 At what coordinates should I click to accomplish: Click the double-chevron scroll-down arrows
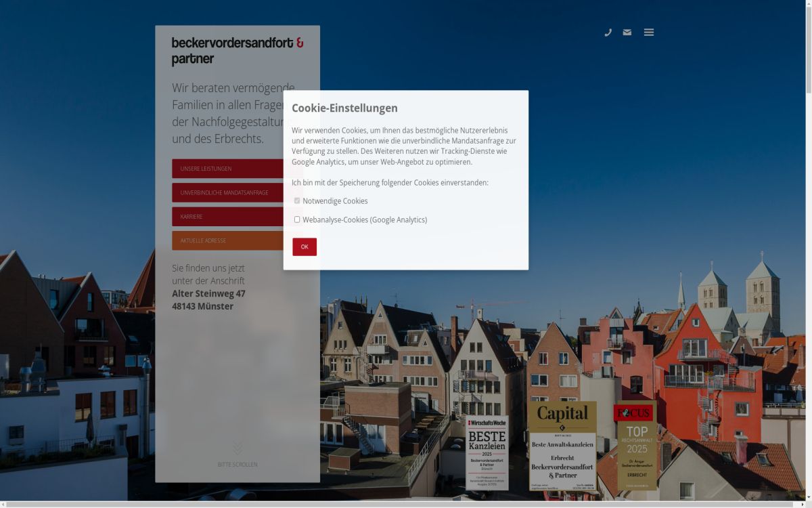(x=238, y=446)
